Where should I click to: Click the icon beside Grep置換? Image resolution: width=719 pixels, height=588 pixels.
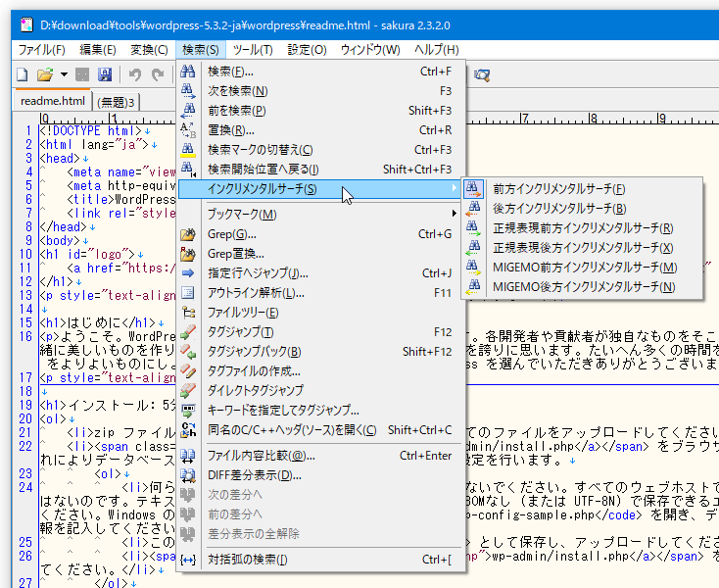[187, 254]
